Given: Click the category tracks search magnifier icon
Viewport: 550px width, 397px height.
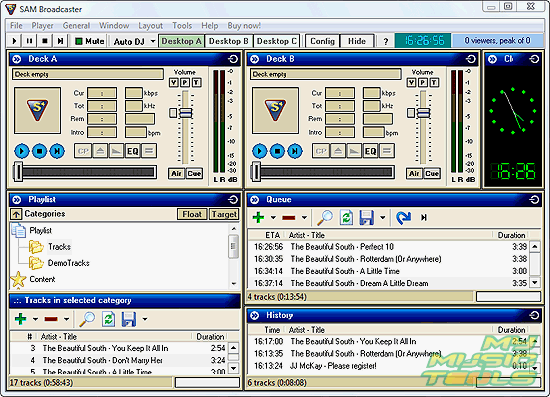Looking at the screenshot, I should (87, 319).
